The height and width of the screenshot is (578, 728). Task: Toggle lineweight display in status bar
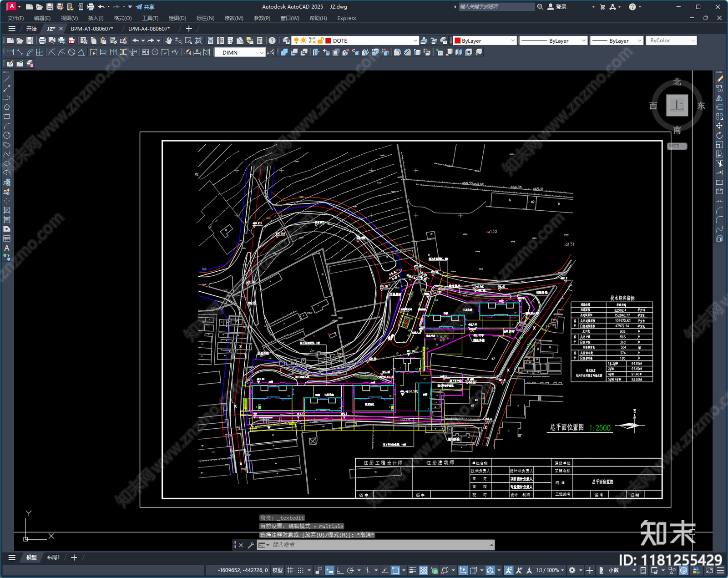click(x=413, y=570)
